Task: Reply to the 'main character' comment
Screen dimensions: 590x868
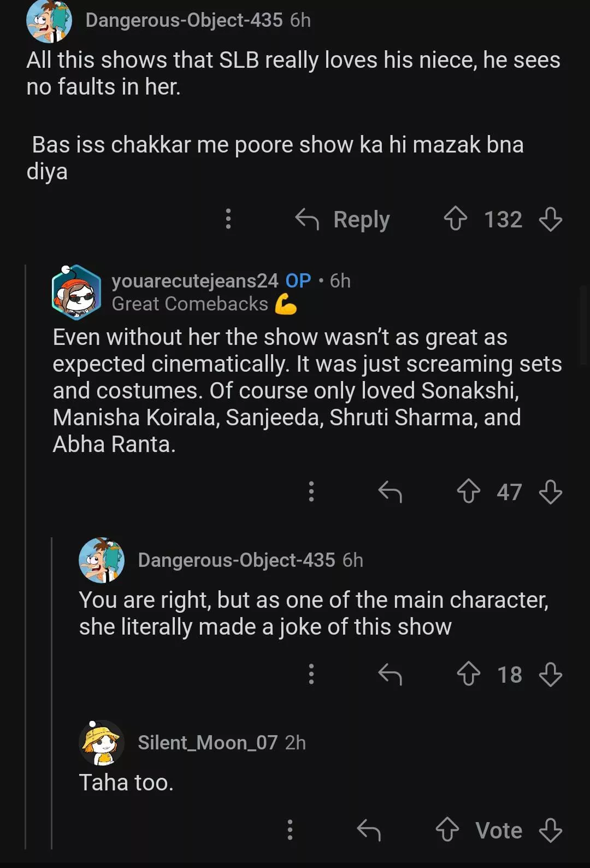Action: click(x=390, y=674)
